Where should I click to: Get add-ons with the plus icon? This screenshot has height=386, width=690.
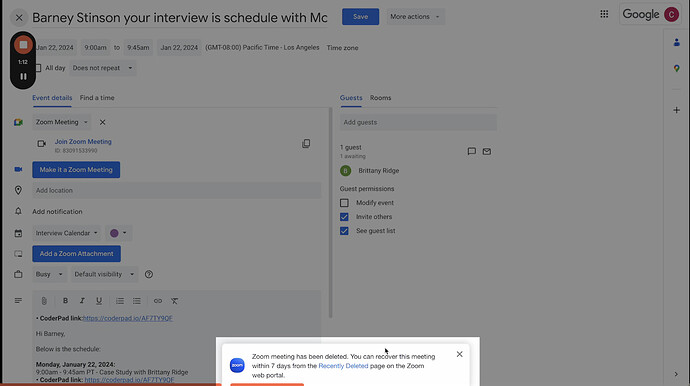676,110
